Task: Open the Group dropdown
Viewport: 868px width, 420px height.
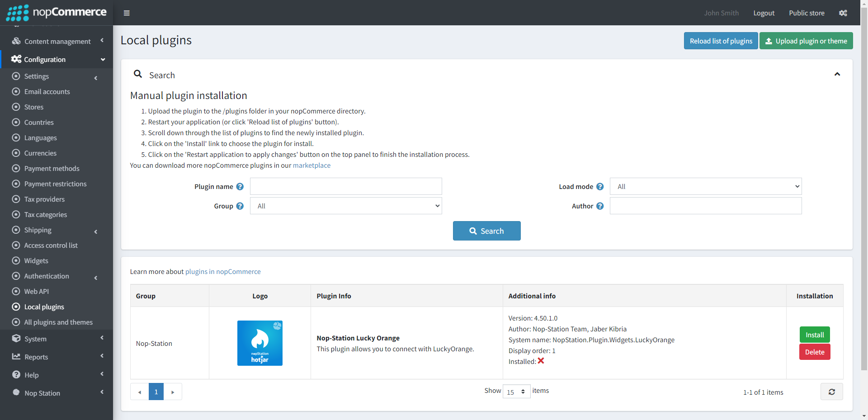Action: coord(346,206)
